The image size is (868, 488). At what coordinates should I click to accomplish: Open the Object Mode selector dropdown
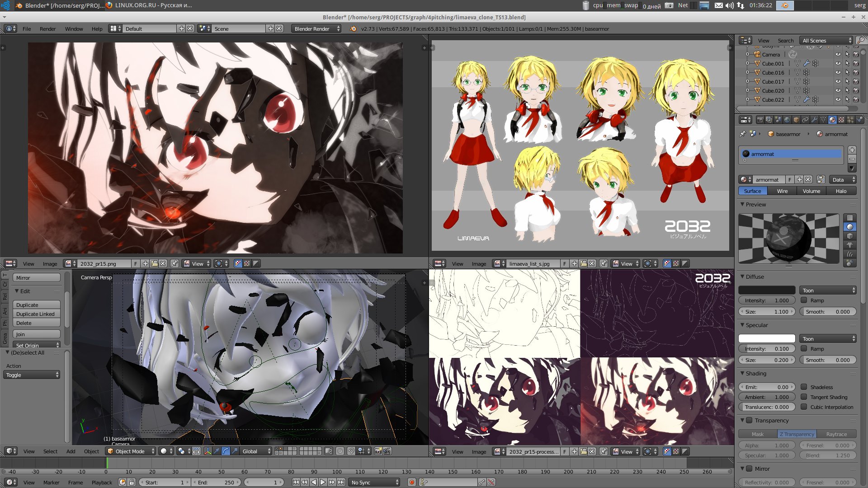[x=131, y=451]
